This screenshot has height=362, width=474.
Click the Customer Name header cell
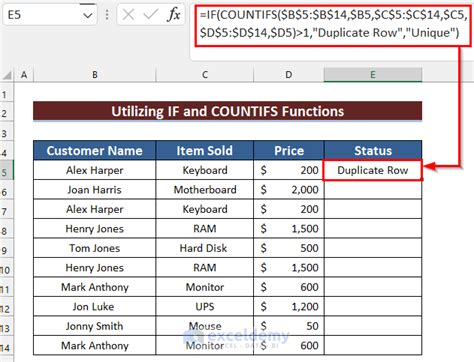point(95,151)
